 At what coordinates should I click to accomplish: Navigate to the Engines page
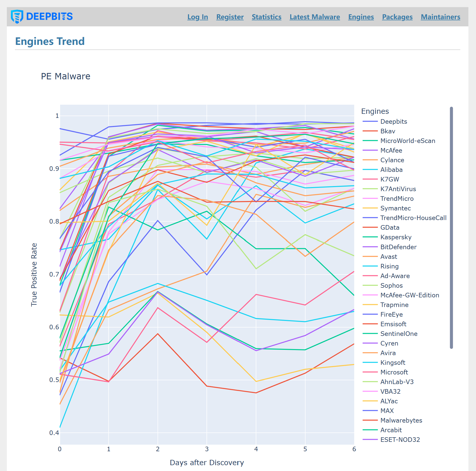(361, 17)
